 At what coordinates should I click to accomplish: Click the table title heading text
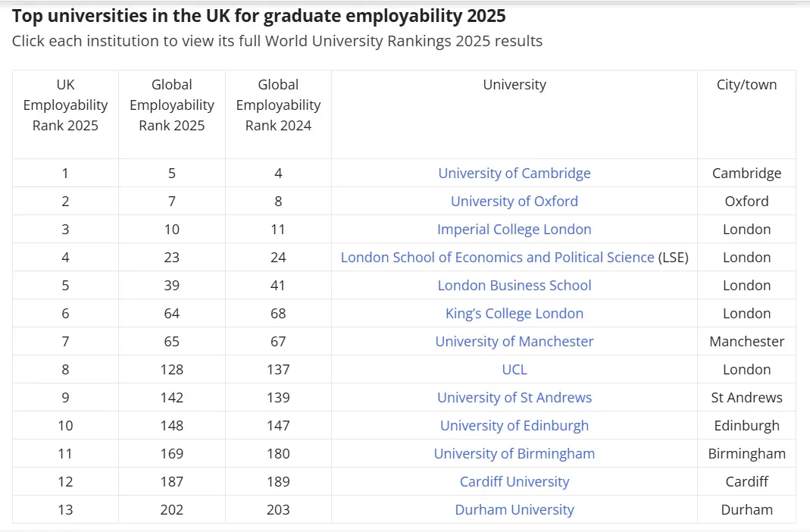(258, 16)
